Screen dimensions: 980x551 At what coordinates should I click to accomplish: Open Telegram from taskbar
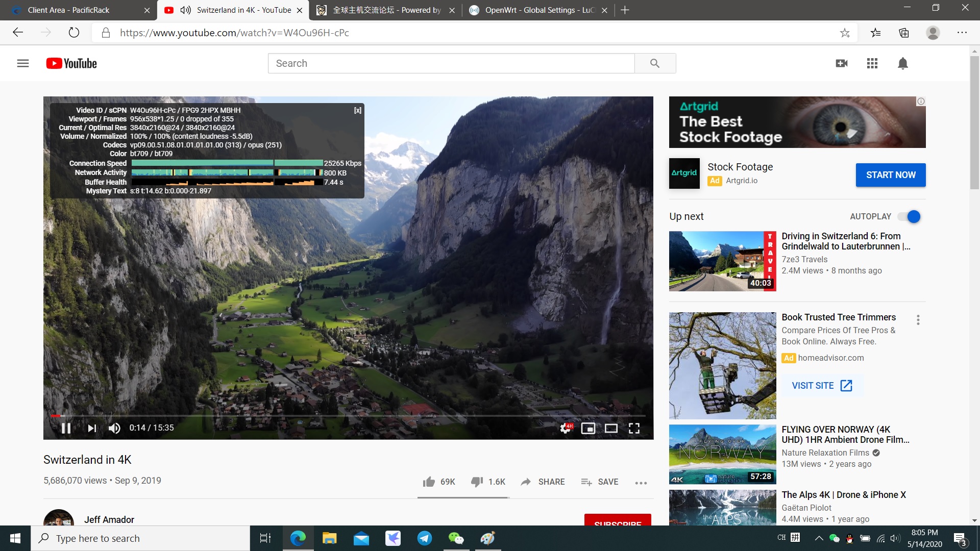[x=425, y=538]
